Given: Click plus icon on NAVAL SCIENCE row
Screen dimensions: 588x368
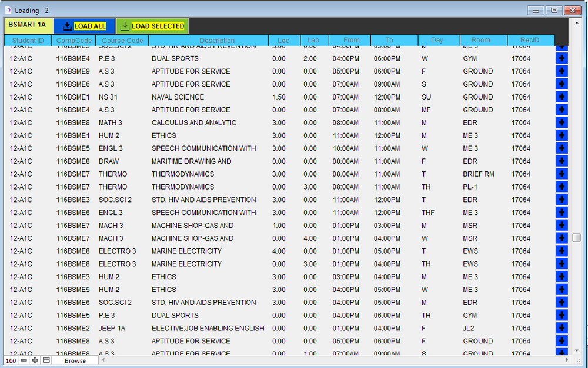Looking at the screenshot, I should (x=562, y=97).
